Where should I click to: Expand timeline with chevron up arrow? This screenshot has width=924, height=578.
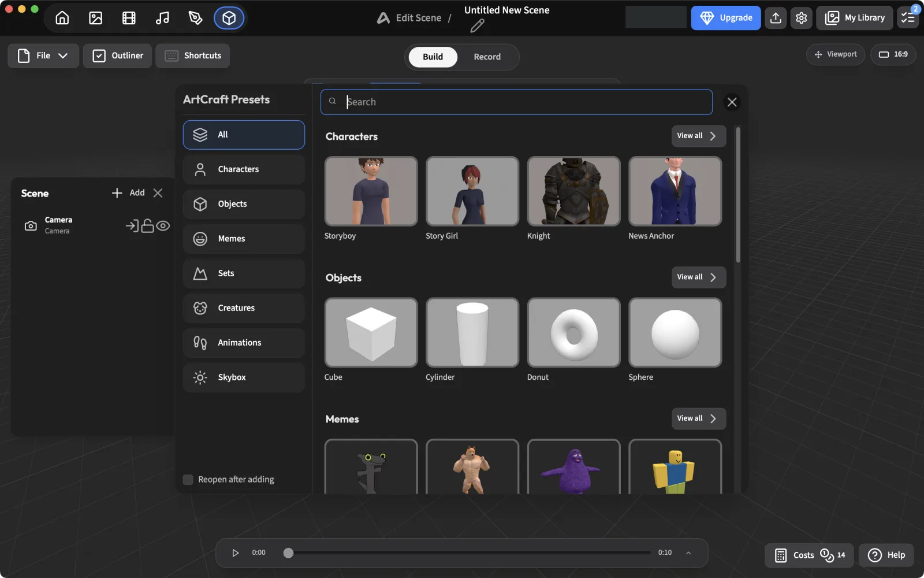tap(688, 553)
